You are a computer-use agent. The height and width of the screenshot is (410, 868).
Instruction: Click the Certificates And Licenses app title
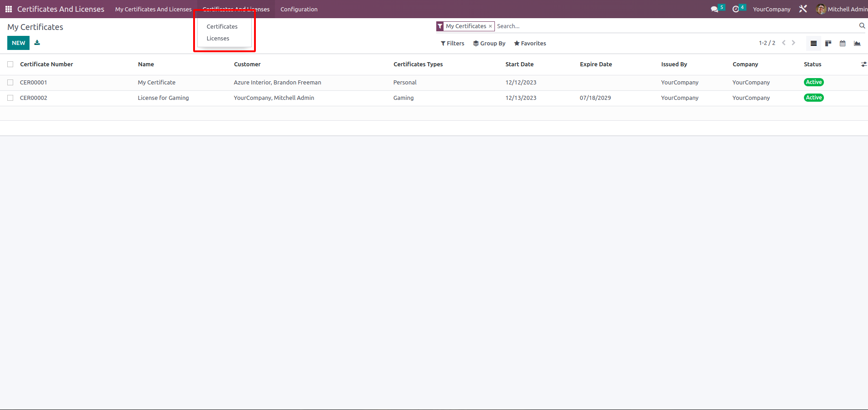(x=61, y=9)
